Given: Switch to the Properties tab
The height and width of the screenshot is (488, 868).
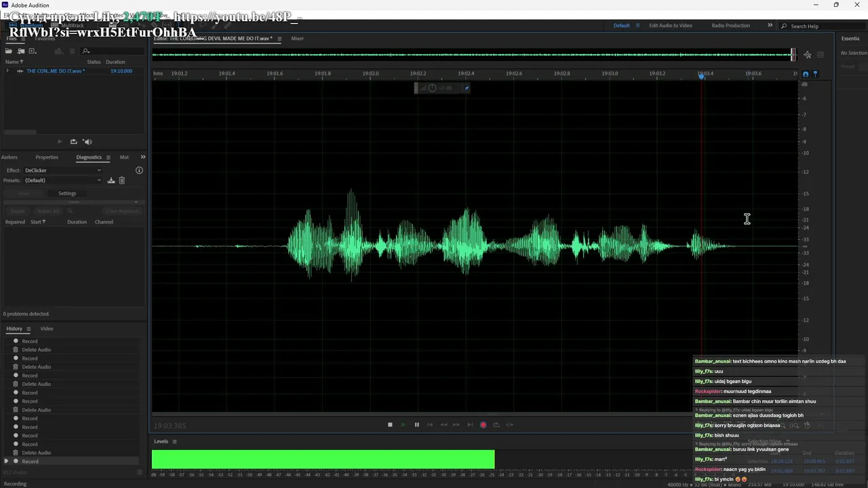Looking at the screenshot, I should pyautogui.click(x=47, y=157).
